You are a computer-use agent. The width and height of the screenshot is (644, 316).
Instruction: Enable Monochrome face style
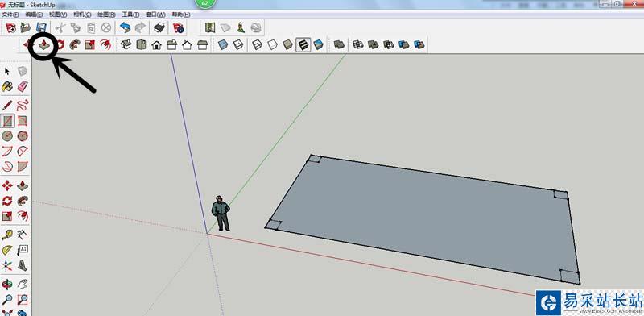tap(318, 44)
